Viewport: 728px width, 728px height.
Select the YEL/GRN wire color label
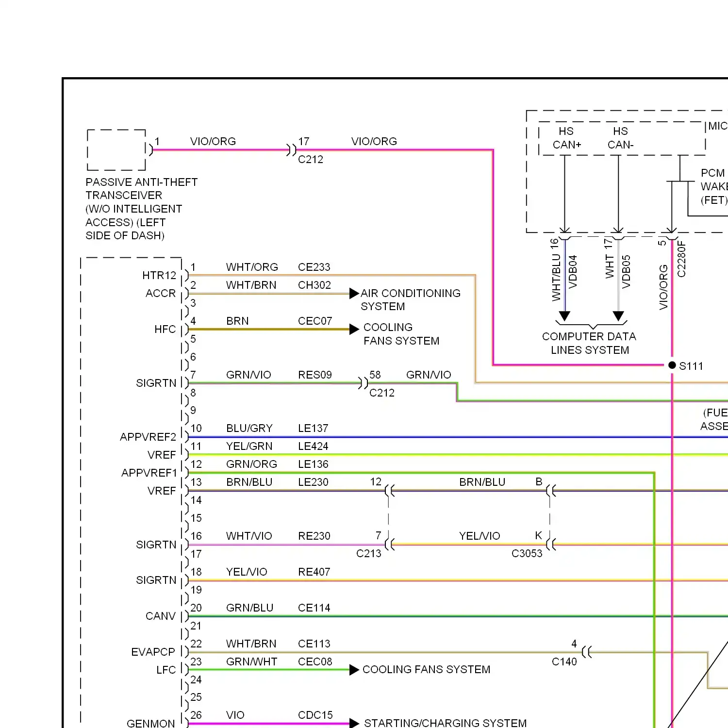249,447
